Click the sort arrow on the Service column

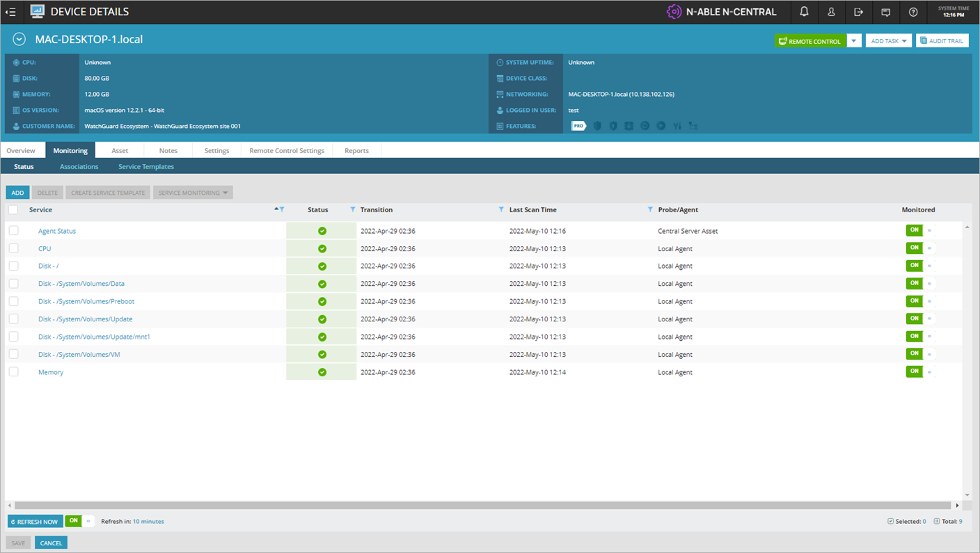point(277,209)
